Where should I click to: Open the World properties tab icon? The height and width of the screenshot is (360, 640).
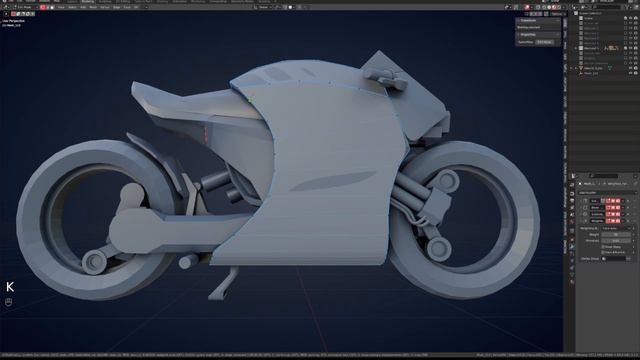pyautogui.click(x=572, y=221)
